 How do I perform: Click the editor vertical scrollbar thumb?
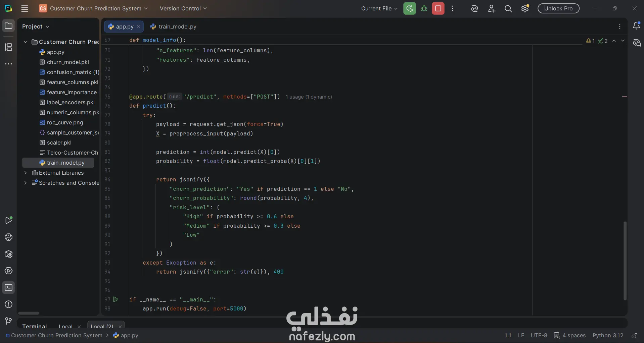[625, 261]
